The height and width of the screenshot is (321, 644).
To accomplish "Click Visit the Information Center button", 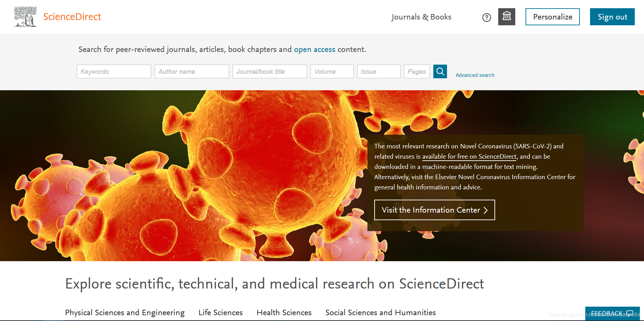I will 435,210.
